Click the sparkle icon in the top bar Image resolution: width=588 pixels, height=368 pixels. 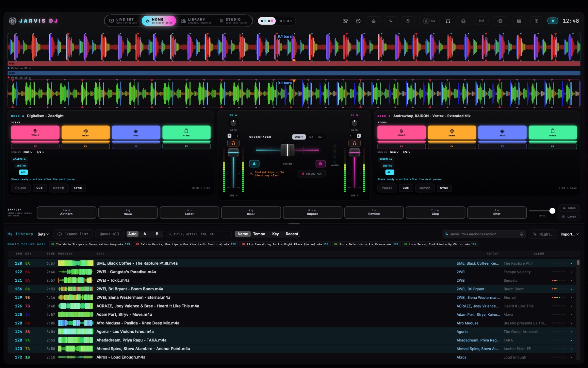pos(391,21)
